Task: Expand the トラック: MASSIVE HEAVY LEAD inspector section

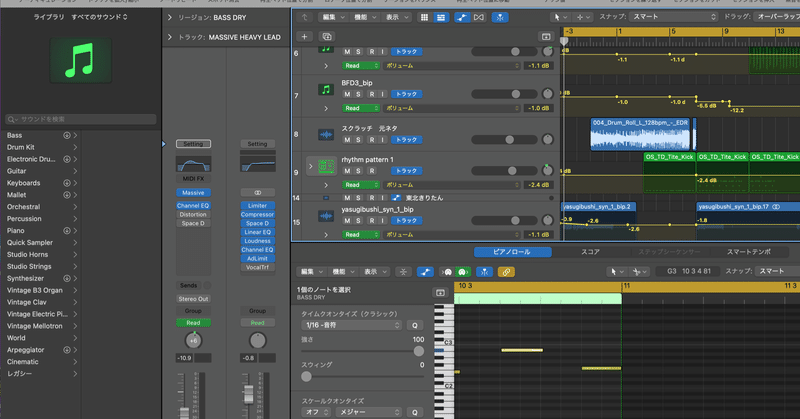Action: coord(170,37)
